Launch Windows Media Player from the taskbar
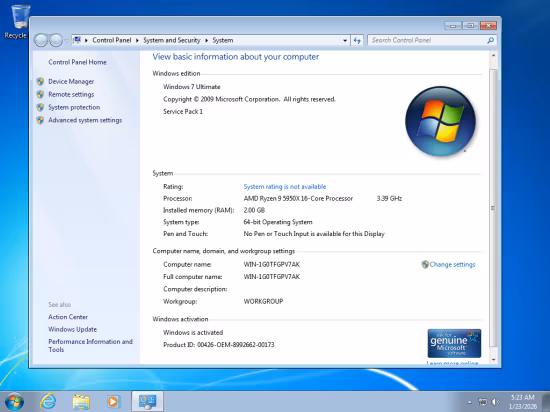 click(x=113, y=401)
